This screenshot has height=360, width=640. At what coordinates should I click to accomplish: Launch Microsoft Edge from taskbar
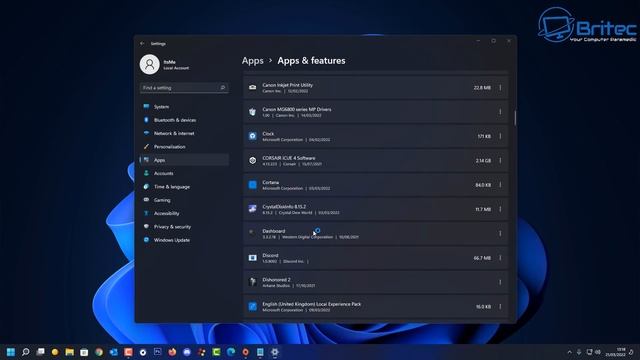[x=231, y=352]
